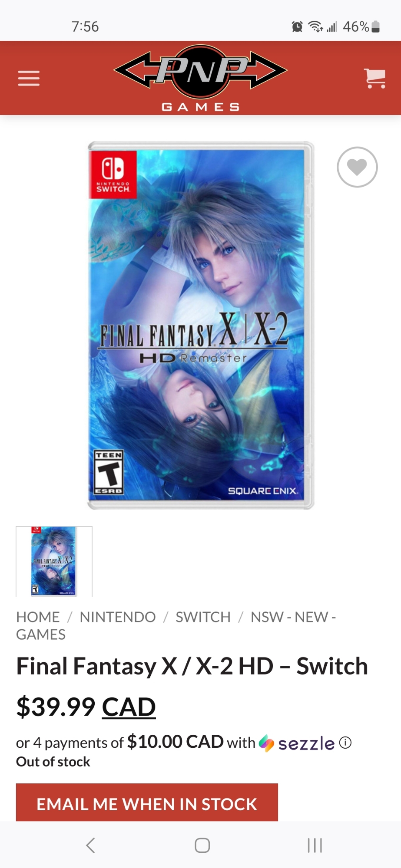Click Email Me When In Stock button
The height and width of the screenshot is (868, 401).
pyautogui.click(x=147, y=802)
